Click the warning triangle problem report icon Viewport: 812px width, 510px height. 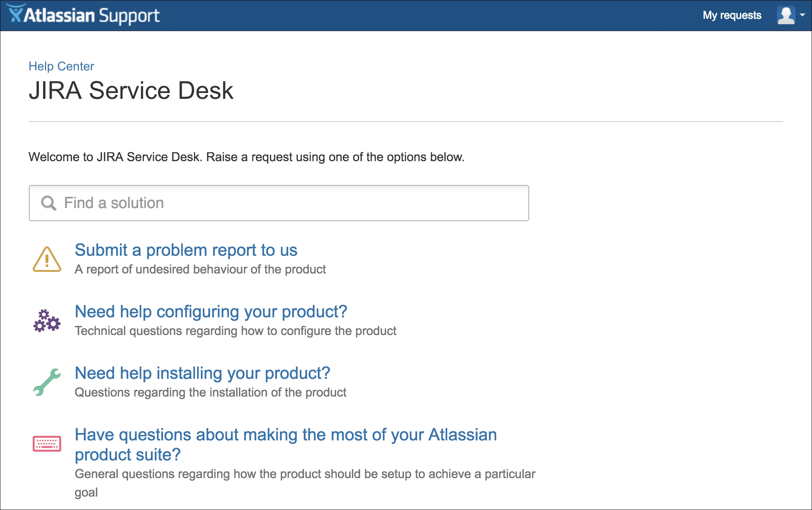[x=47, y=259]
